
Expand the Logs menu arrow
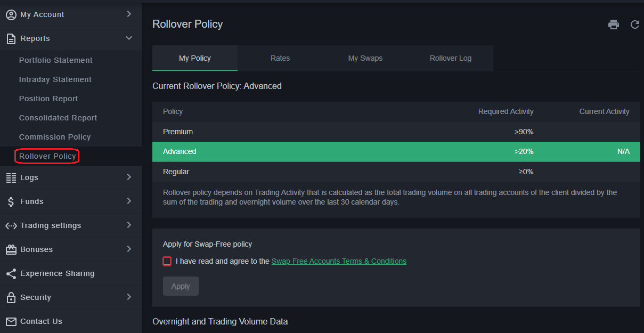tap(129, 177)
